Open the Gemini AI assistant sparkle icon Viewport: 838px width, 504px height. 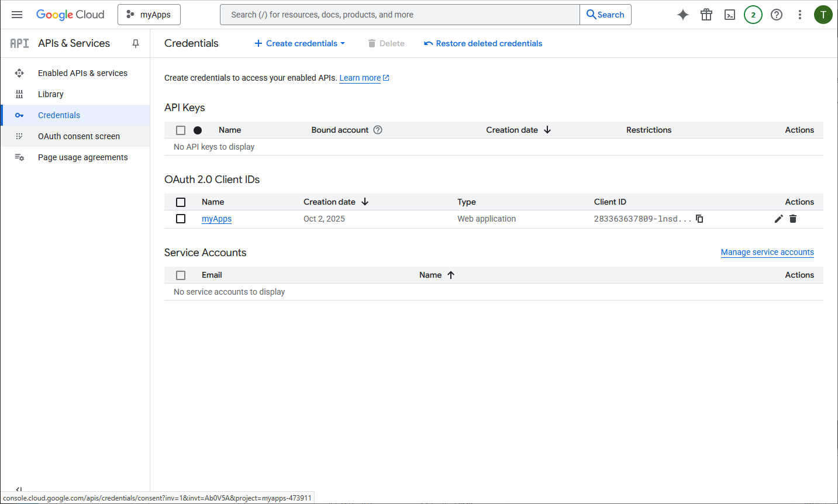pyautogui.click(x=683, y=15)
